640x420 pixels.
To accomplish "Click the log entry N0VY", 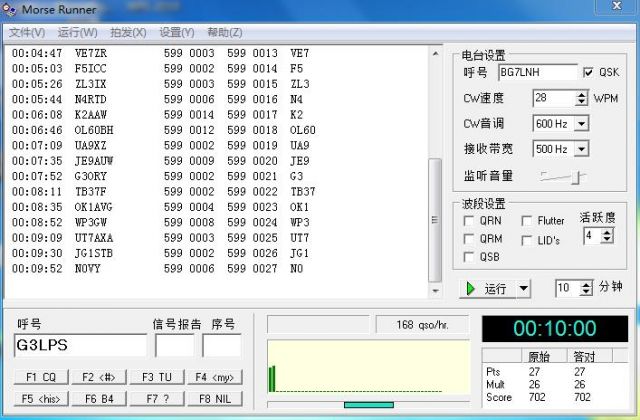I will (88, 269).
